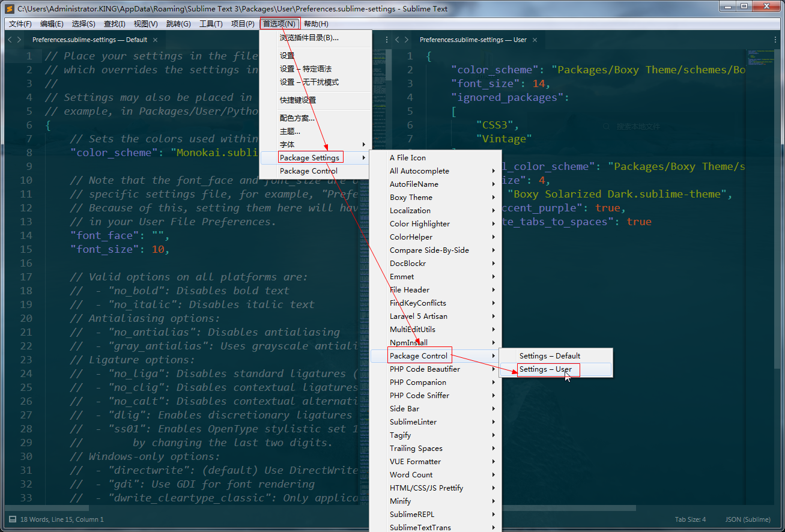Image resolution: width=785 pixels, height=532 pixels.
Task: Click the Sublime Text icon in title bar
Action: [10, 8]
